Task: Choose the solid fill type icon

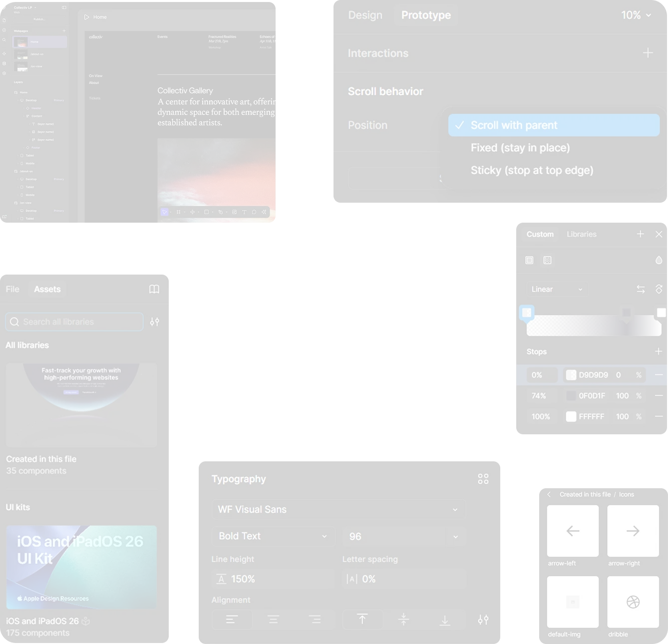Action: coord(529,260)
